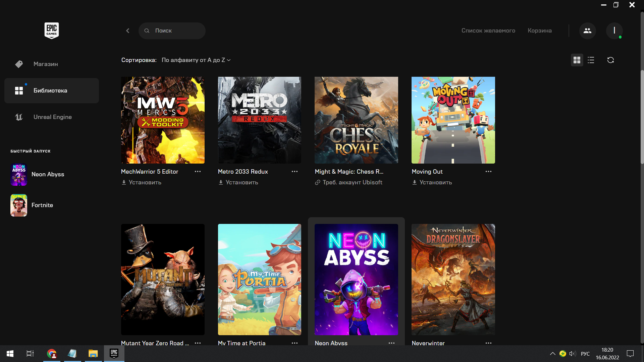Install MechWarrior 5 Editor
This screenshot has width=644, height=362.
tap(141, 182)
